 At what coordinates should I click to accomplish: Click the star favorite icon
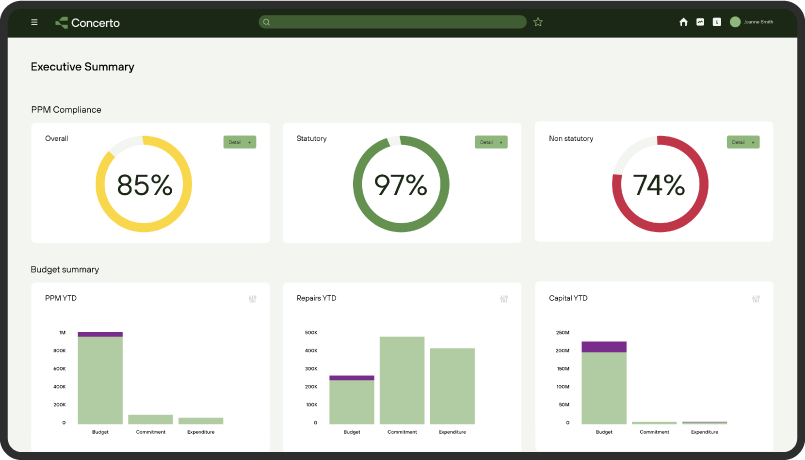(x=538, y=22)
